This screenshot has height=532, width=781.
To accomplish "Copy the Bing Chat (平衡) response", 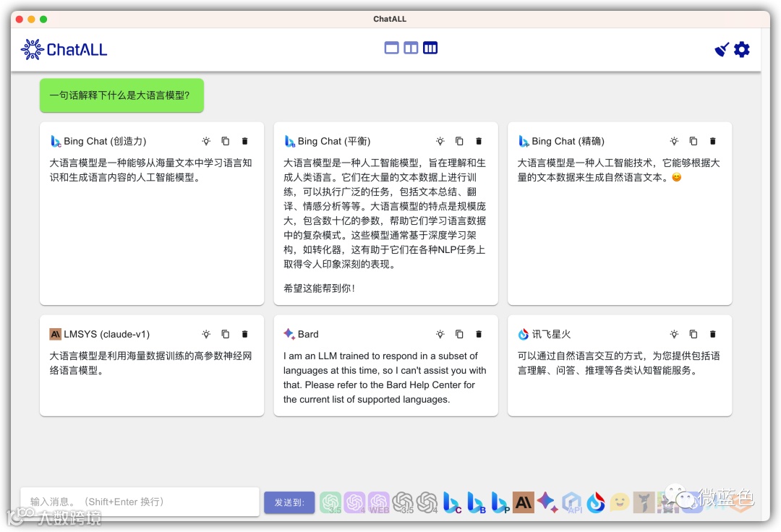I will (x=459, y=142).
